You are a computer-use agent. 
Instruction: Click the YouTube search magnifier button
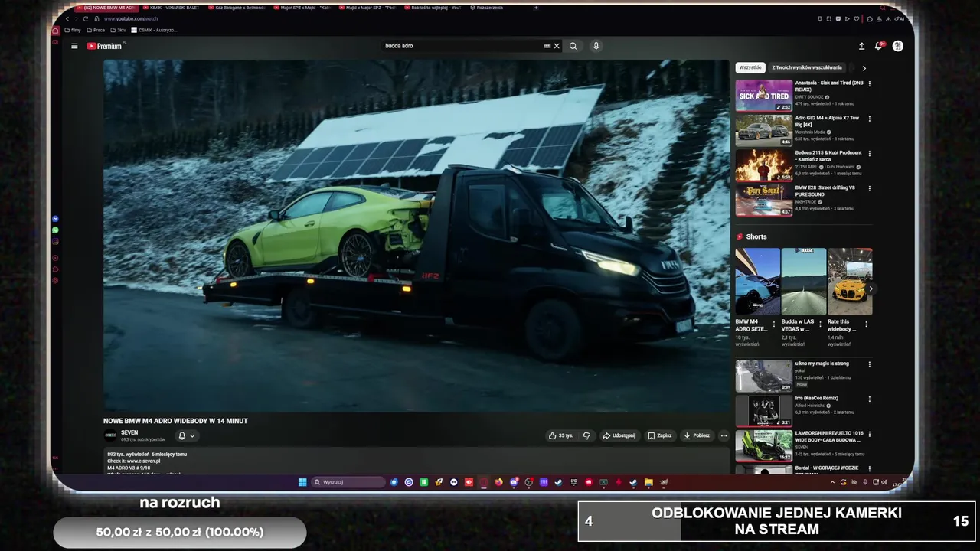(x=573, y=46)
